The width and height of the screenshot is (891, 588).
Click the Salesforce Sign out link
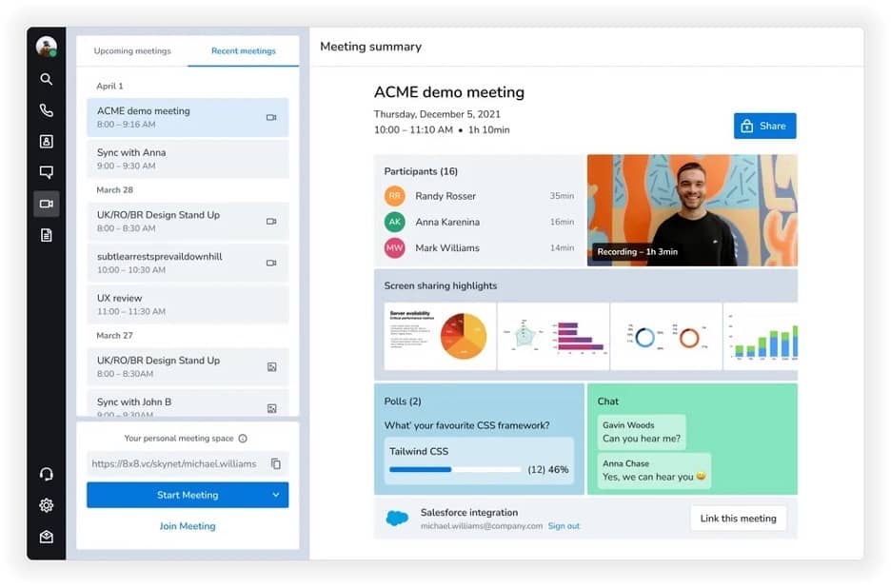[564, 526]
